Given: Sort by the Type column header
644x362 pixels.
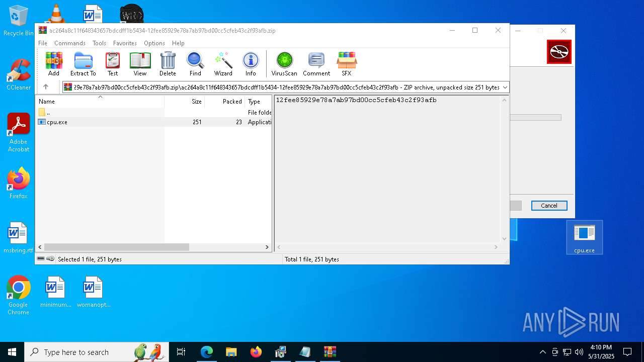Looking at the screenshot, I should [x=258, y=102].
